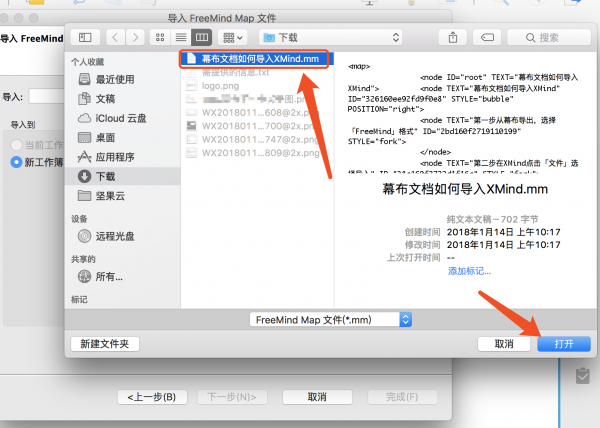Switch to column view

click(201, 37)
